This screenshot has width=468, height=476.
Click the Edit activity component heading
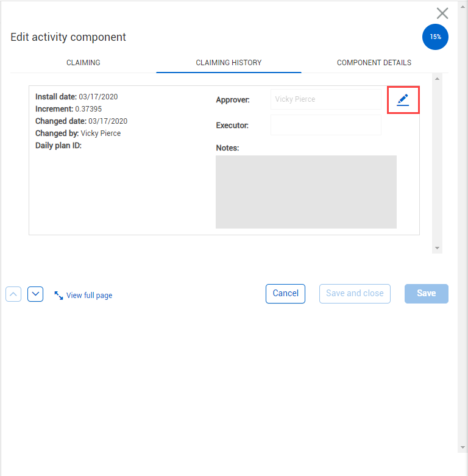(68, 37)
